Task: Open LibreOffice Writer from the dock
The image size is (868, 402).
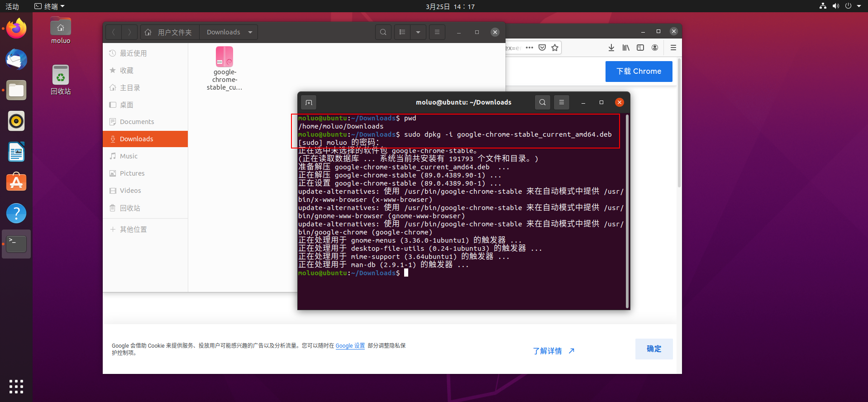Action: (x=16, y=152)
